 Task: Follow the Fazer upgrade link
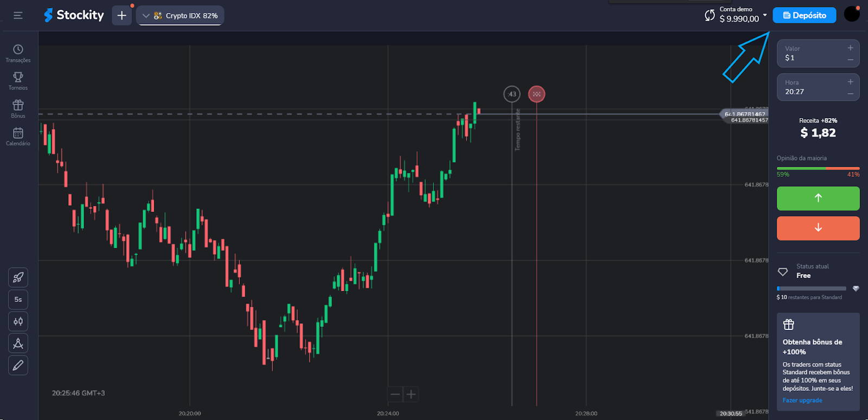pyautogui.click(x=802, y=400)
